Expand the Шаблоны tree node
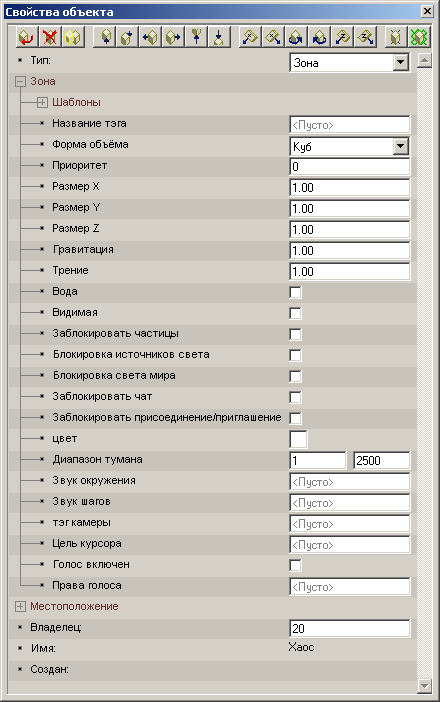The image size is (440, 702). click(x=42, y=103)
